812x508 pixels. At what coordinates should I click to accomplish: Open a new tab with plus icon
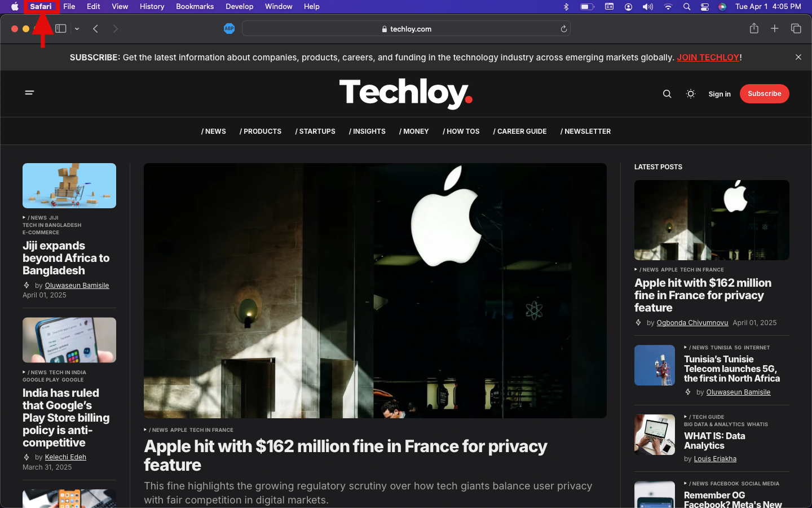click(775, 28)
